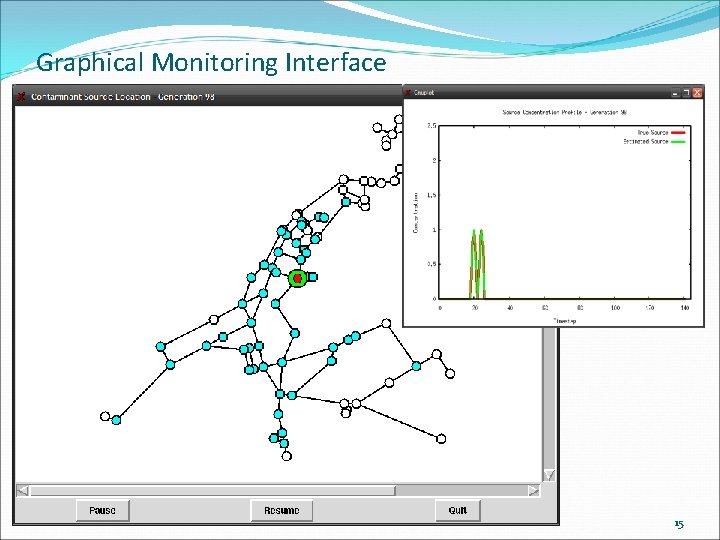
Task: Click the Contaminant Source Location window title
Action: pyautogui.click(x=123, y=97)
